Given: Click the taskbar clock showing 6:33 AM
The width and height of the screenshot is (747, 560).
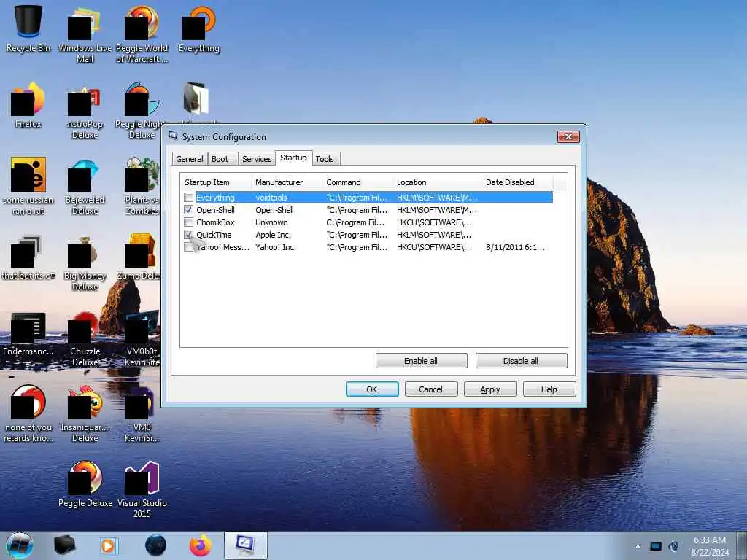Looking at the screenshot, I should tap(710, 546).
